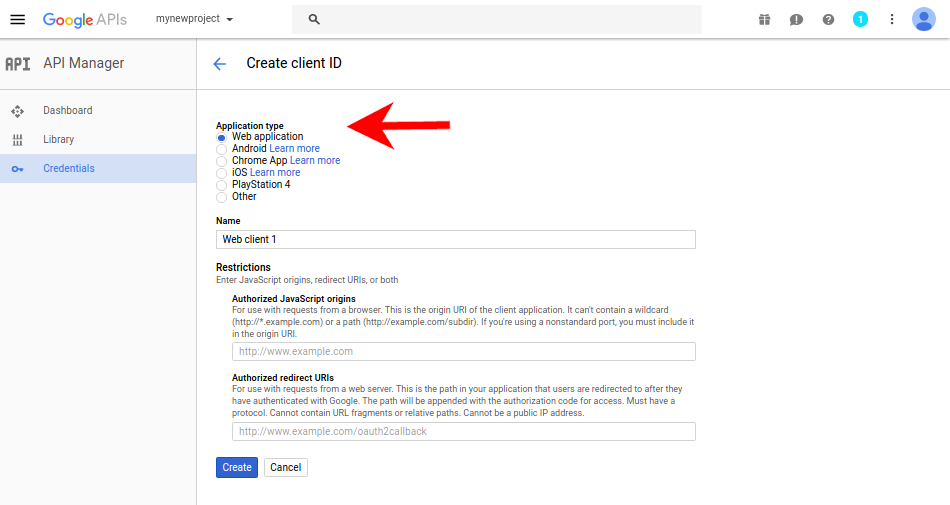Screen dimensions: 950x505
Task: Focus the top search bar
Action: coord(497,19)
